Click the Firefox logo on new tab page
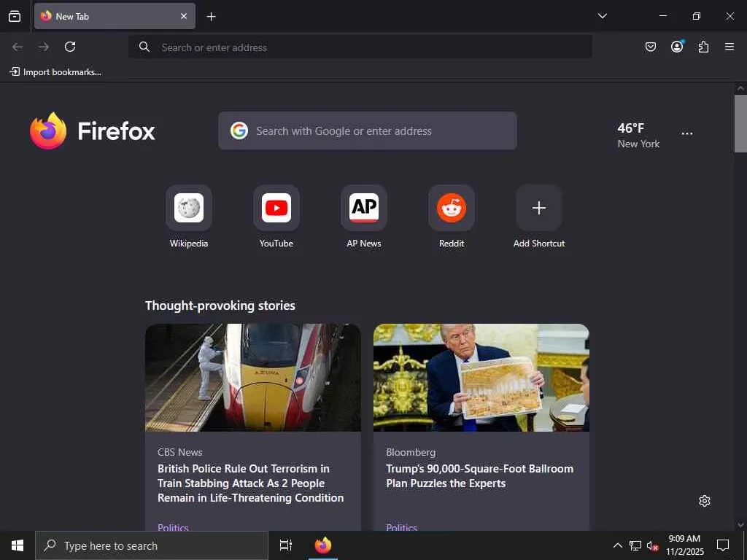This screenshot has height=560, width=747. click(93, 131)
